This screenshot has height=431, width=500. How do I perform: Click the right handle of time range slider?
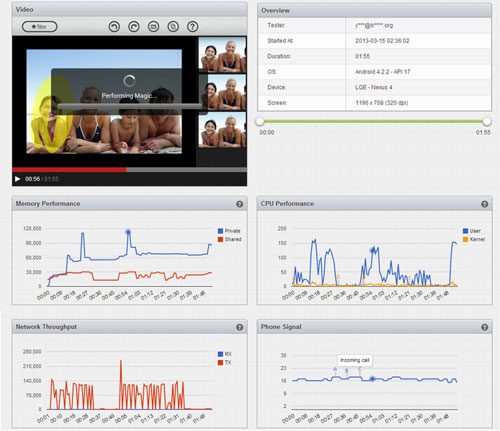[487, 122]
